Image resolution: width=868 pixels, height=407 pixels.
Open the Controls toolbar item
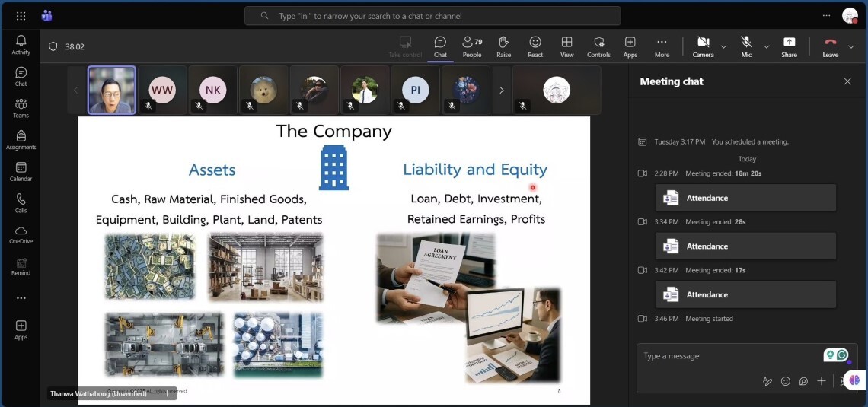(x=598, y=46)
